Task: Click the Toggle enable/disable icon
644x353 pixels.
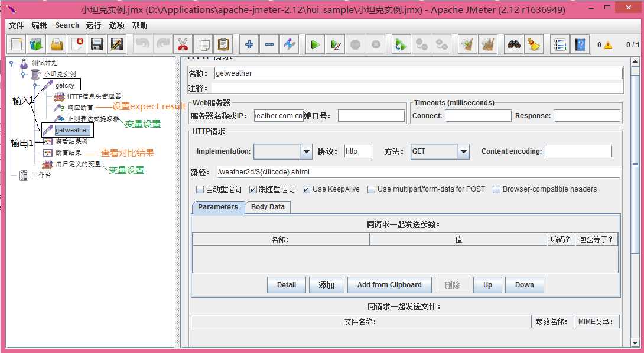Action: pyautogui.click(x=289, y=44)
